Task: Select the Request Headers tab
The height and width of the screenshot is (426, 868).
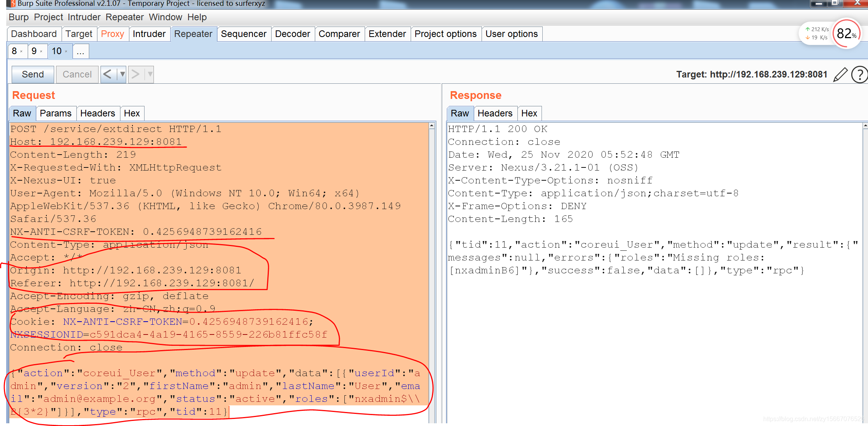Action: pyautogui.click(x=98, y=113)
